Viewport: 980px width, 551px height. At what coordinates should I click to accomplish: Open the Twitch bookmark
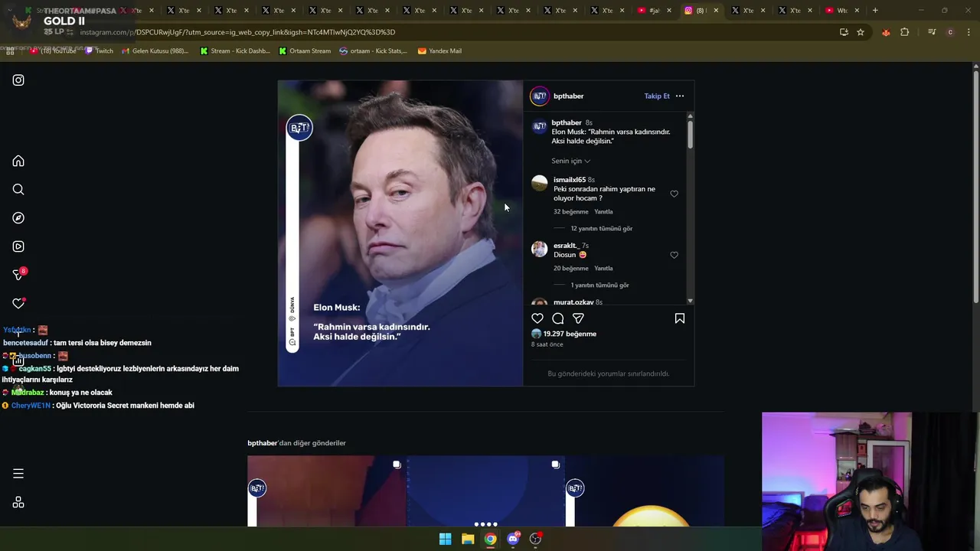(99, 51)
